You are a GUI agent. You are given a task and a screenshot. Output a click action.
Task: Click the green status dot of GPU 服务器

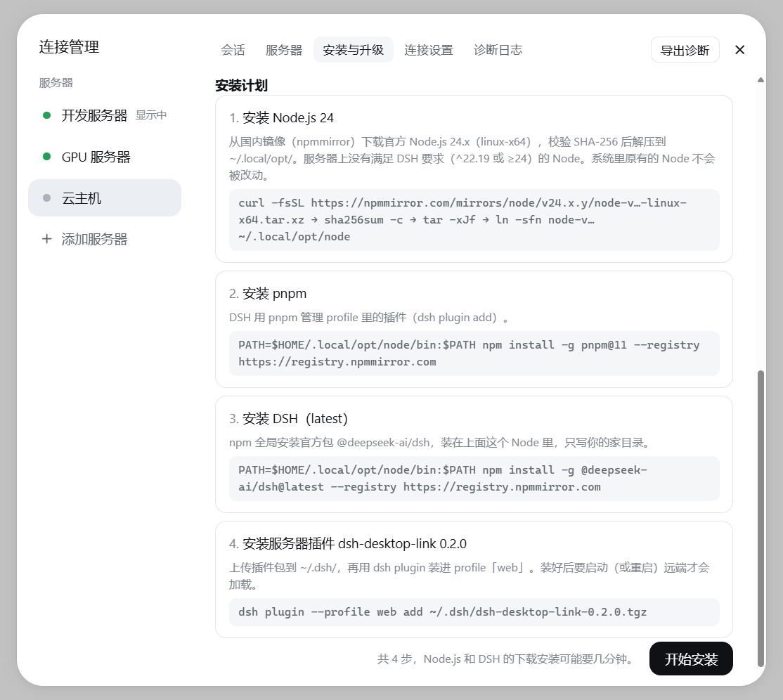47,157
